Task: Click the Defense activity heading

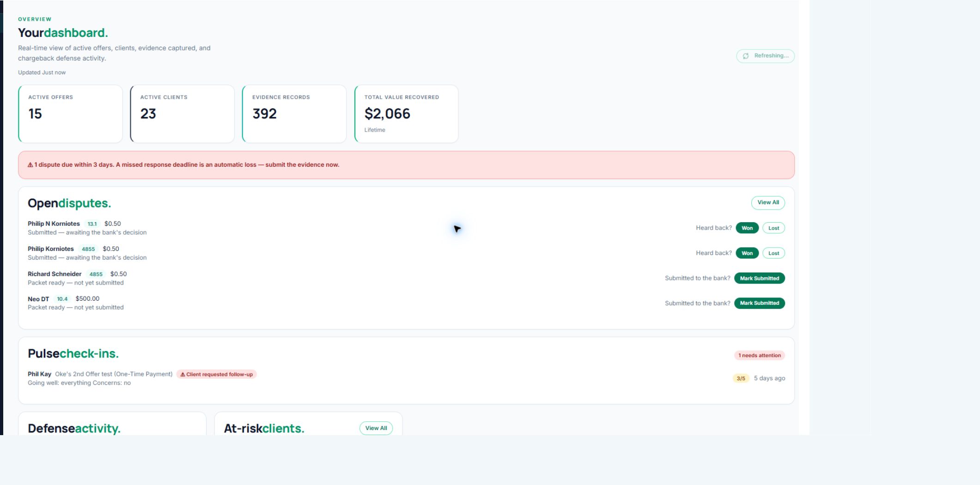Action: pyautogui.click(x=74, y=428)
